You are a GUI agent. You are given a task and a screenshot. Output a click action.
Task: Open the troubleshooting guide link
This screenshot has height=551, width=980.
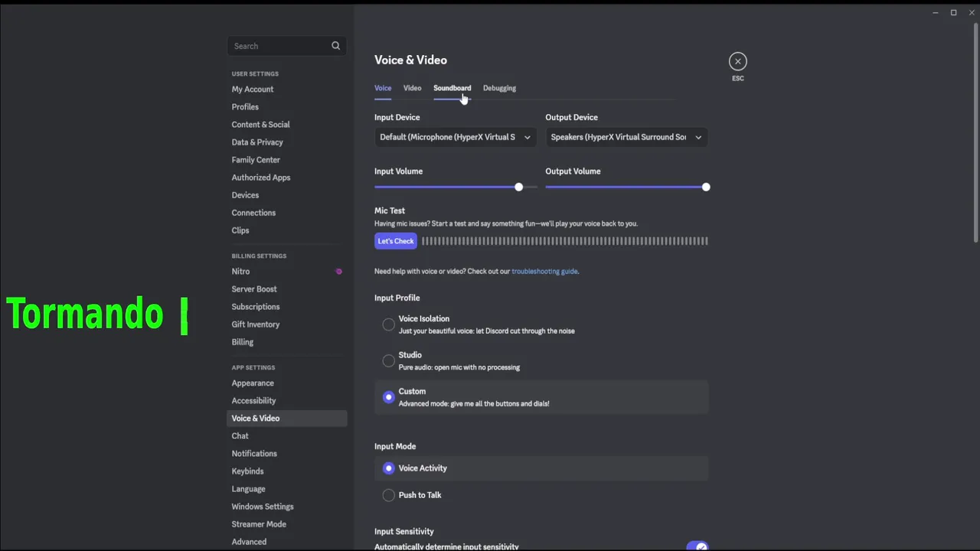(544, 271)
